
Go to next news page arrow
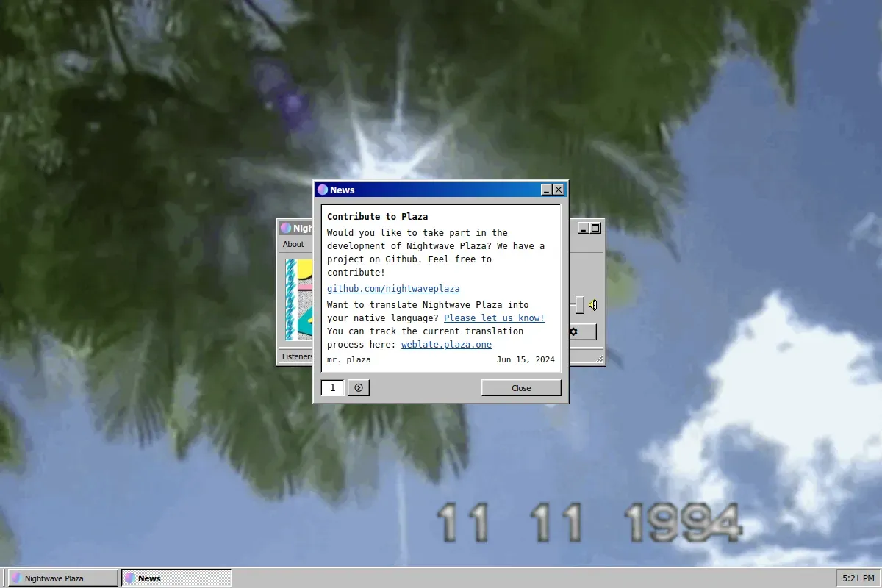359,387
